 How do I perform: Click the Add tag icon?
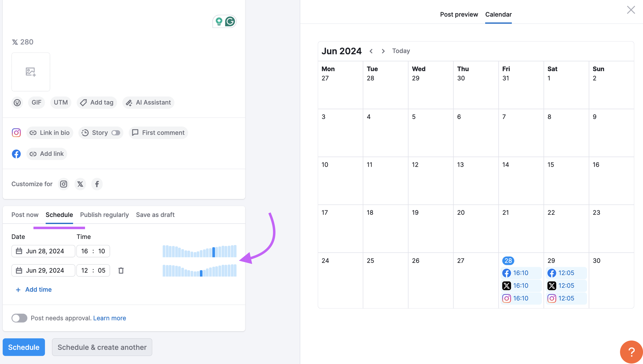coord(83,102)
